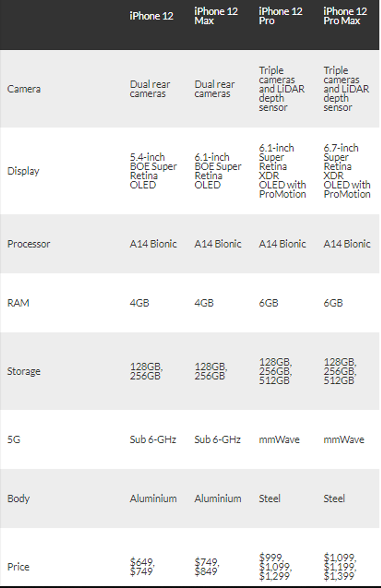381x588 pixels.
Task: Select iPhone 12 Pro's Steel body cell
Action: 269,498
